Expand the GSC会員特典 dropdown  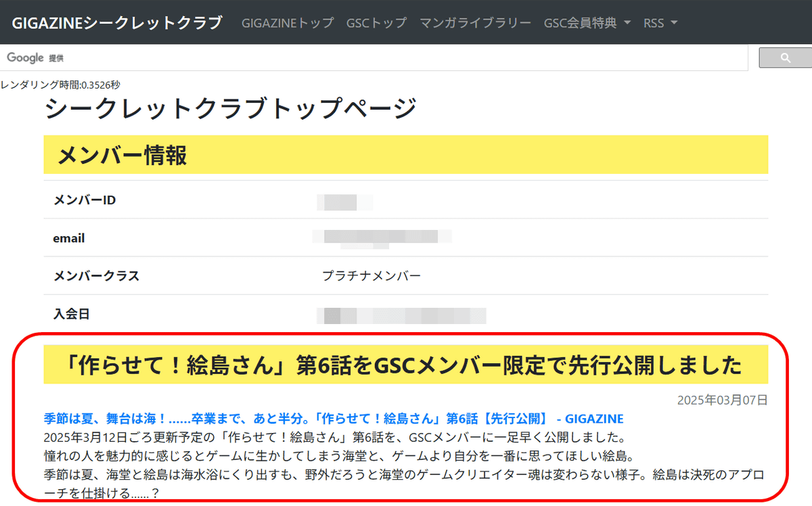coord(587,23)
